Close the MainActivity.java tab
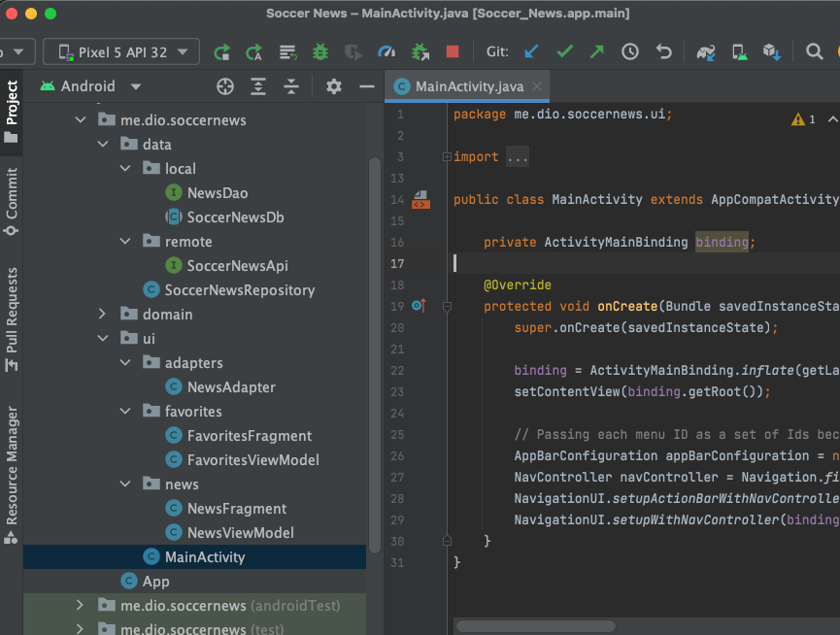Image resolution: width=840 pixels, height=635 pixels. (537, 86)
